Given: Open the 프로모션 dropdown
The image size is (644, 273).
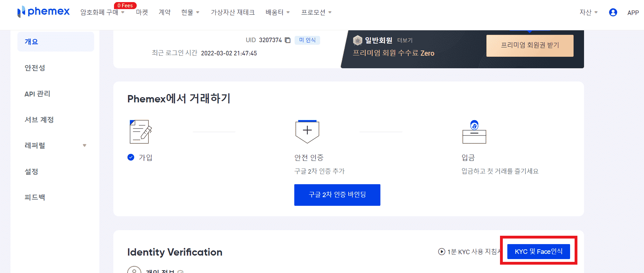Looking at the screenshot, I should pyautogui.click(x=316, y=13).
